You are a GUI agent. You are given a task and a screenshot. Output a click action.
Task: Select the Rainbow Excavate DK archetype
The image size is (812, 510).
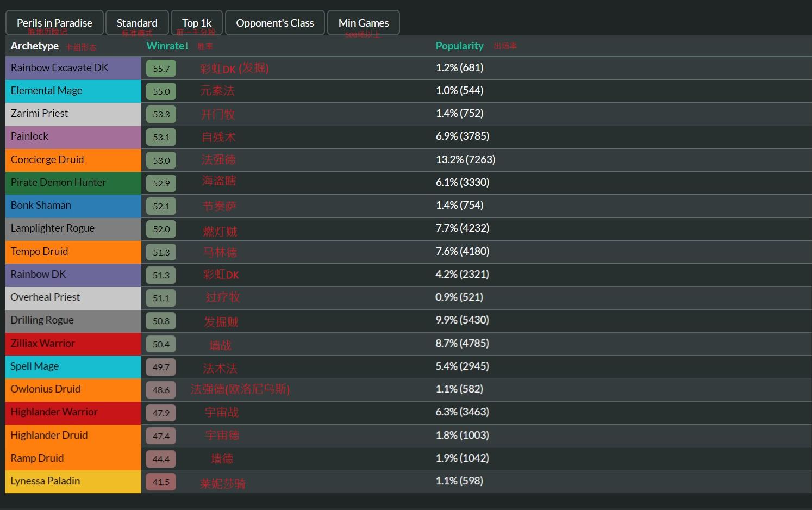click(x=73, y=68)
